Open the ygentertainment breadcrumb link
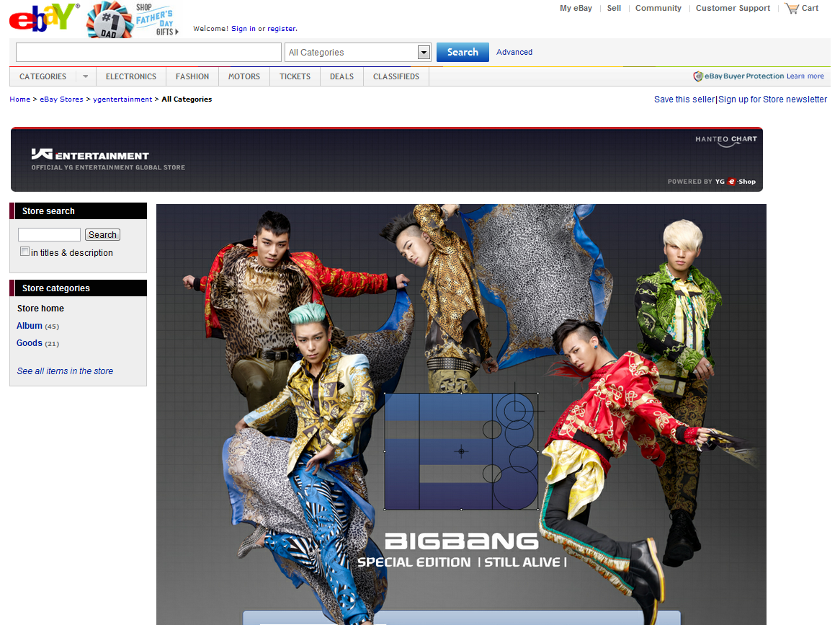Viewport: 840px width, 625px height. 122,99
